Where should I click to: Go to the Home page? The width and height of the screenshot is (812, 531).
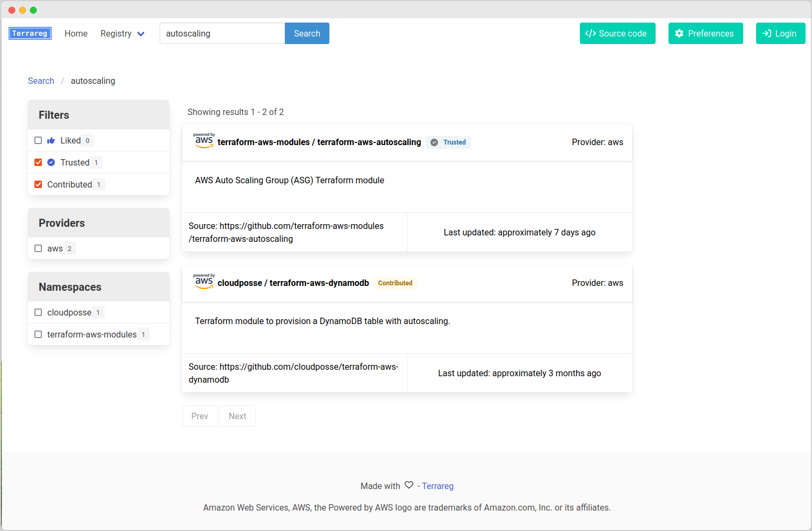[76, 33]
